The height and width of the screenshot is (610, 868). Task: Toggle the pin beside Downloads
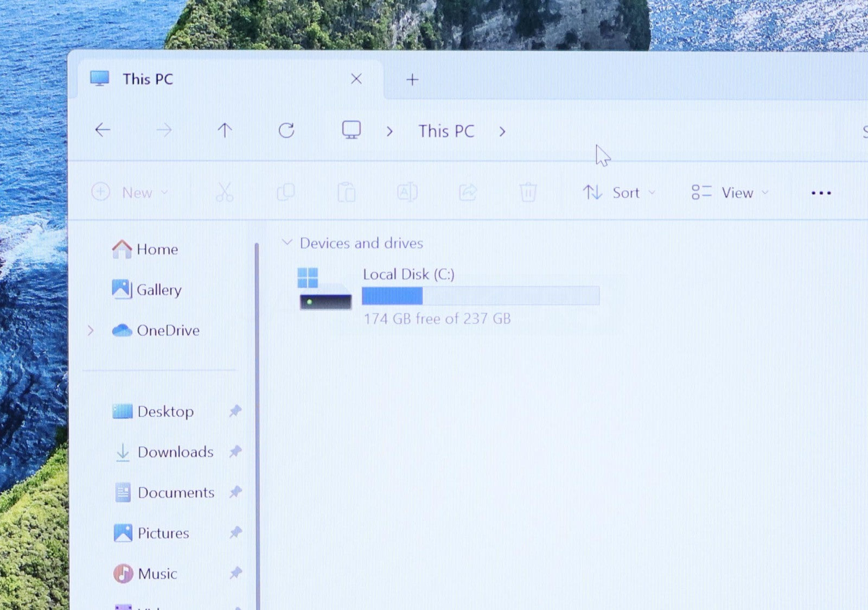pyautogui.click(x=235, y=452)
